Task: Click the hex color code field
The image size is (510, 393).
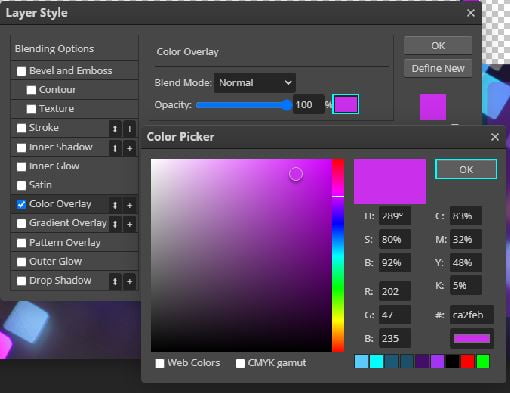Action: 472,315
